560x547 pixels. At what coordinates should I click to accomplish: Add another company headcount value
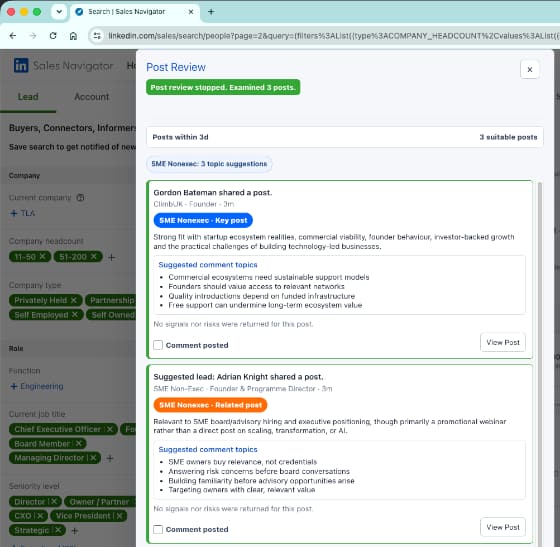pos(111,257)
